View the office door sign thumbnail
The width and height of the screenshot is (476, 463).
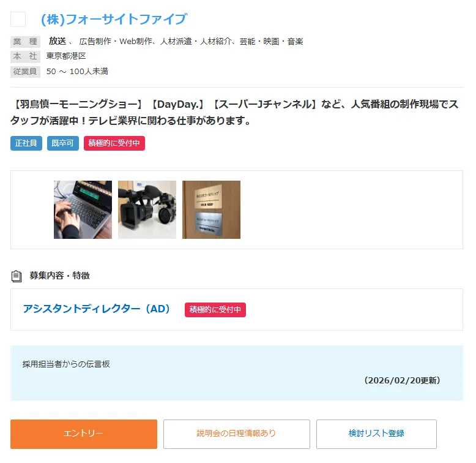[x=211, y=209]
